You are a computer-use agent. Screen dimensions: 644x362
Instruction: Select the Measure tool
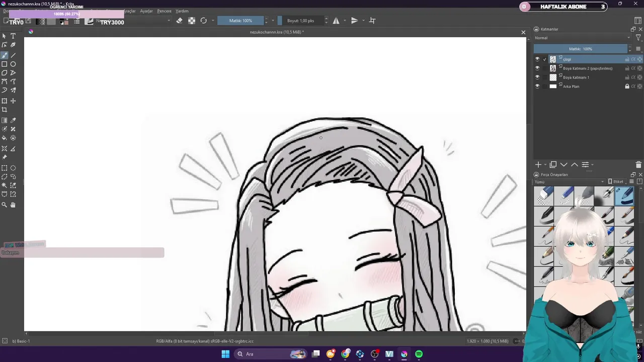coord(13,149)
